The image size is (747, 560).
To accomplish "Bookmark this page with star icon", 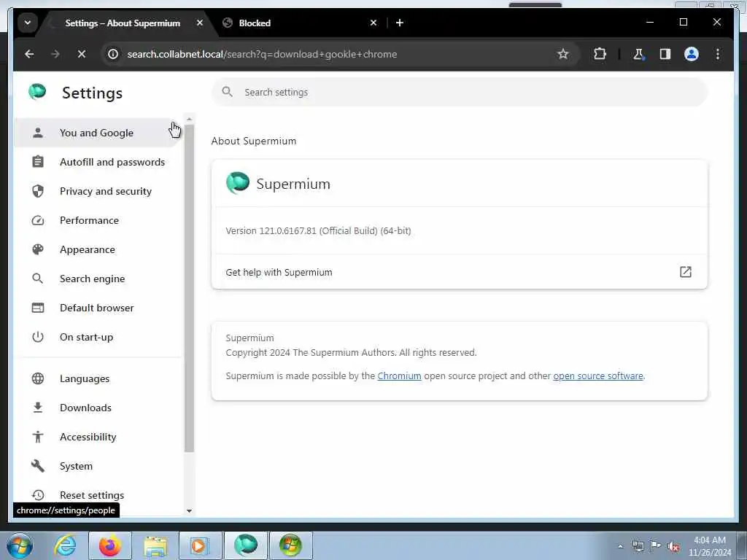I will pos(563,54).
